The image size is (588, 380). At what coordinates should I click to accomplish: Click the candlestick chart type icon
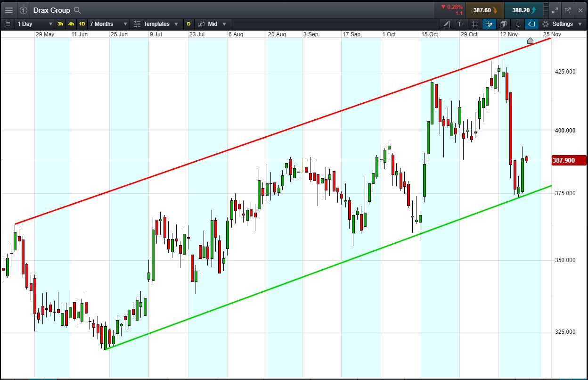(x=201, y=24)
